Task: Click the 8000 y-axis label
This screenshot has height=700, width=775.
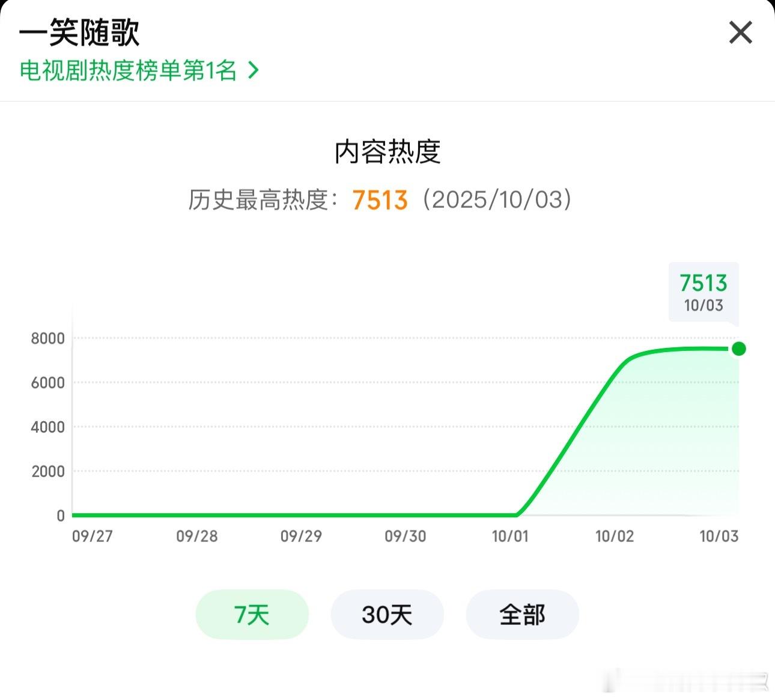Action: (47, 338)
